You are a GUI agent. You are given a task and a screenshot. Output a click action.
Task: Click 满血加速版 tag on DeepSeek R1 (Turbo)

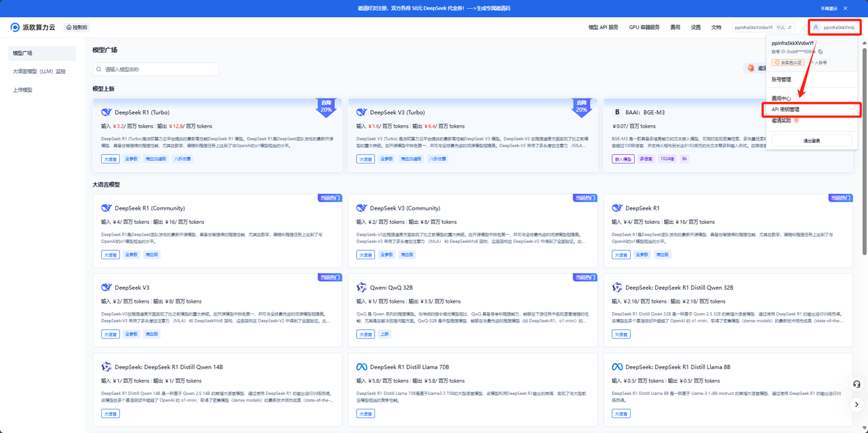point(155,159)
